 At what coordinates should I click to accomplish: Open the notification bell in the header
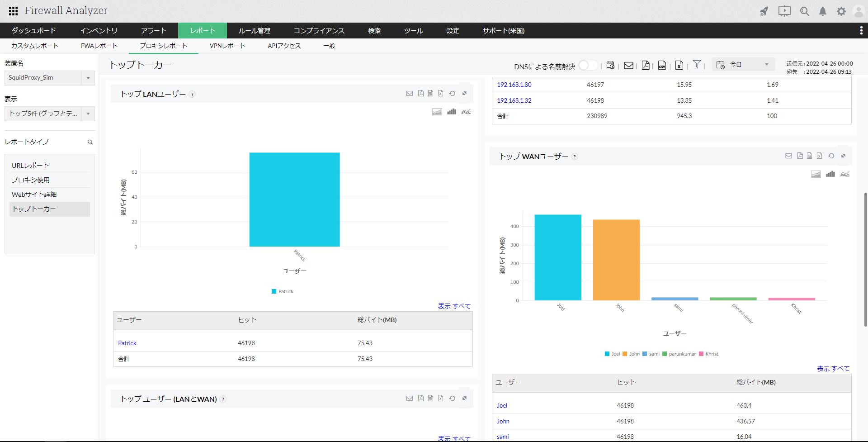coord(823,11)
